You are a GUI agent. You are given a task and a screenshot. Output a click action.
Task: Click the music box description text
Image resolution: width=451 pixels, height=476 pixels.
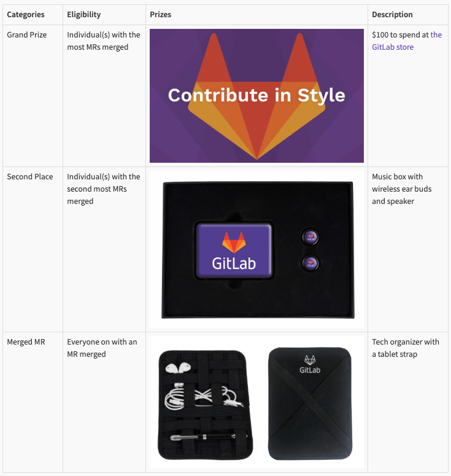point(401,189)
